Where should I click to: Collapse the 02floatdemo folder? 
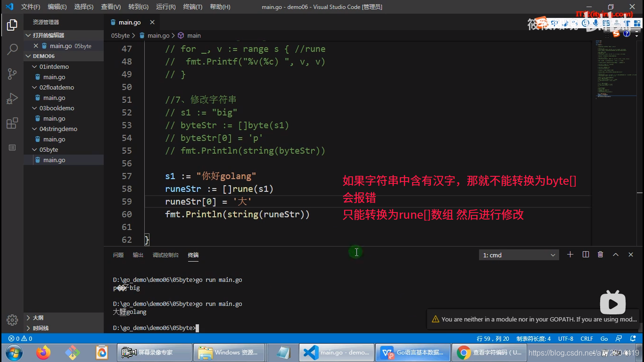point(64,87)
